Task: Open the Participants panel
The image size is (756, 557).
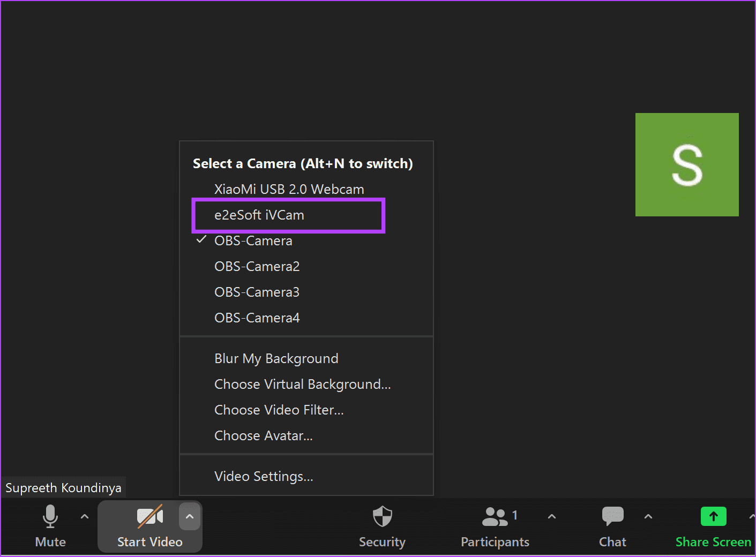Action: coord(495,526)
